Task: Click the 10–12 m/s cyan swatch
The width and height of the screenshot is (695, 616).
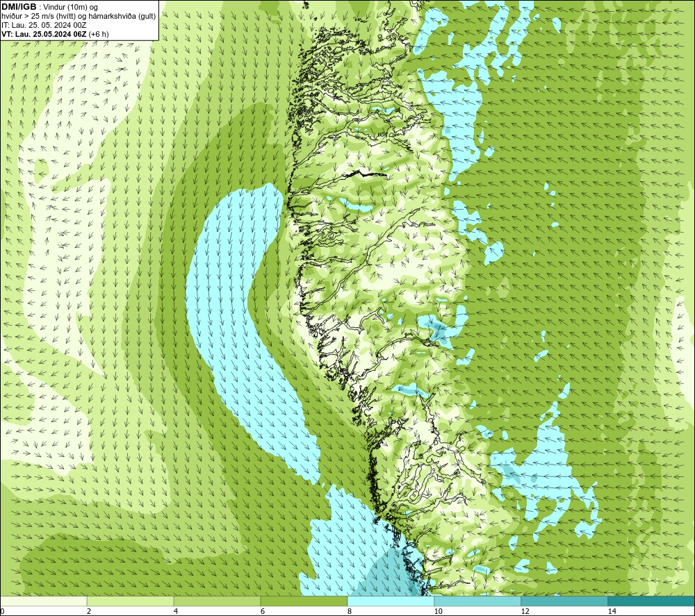Action: click(478, 601)
